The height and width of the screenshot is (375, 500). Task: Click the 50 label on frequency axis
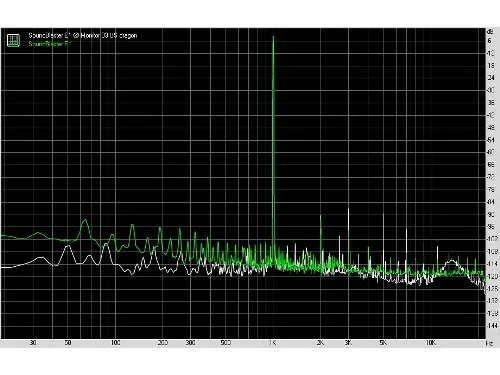(x=68, y=343)
